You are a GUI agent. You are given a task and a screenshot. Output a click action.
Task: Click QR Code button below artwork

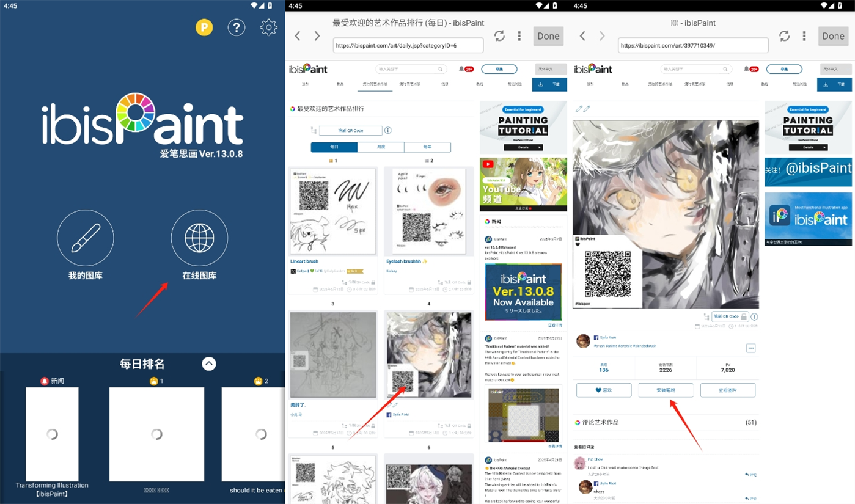pyautogui.click(x=730, y=316)
